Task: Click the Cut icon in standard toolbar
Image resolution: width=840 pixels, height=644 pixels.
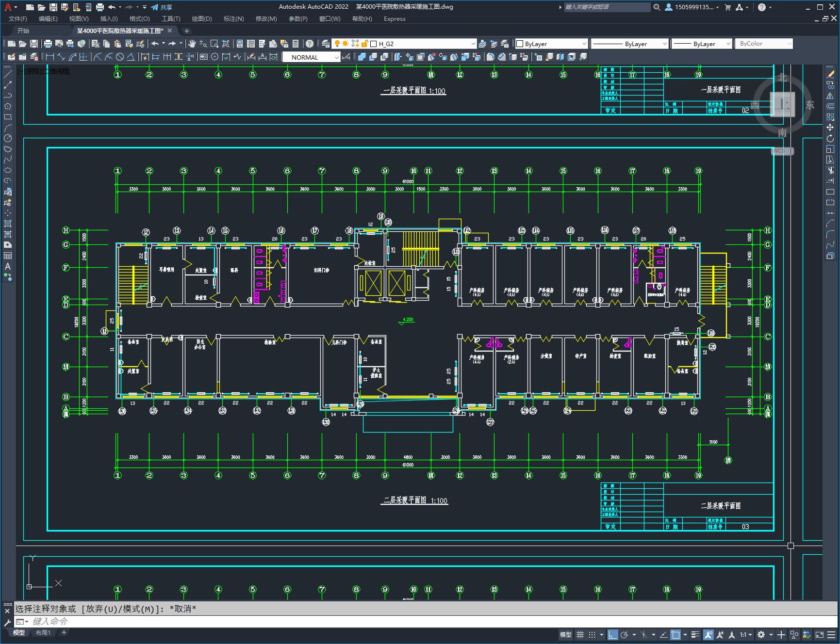Action: [x=96, y=44]
